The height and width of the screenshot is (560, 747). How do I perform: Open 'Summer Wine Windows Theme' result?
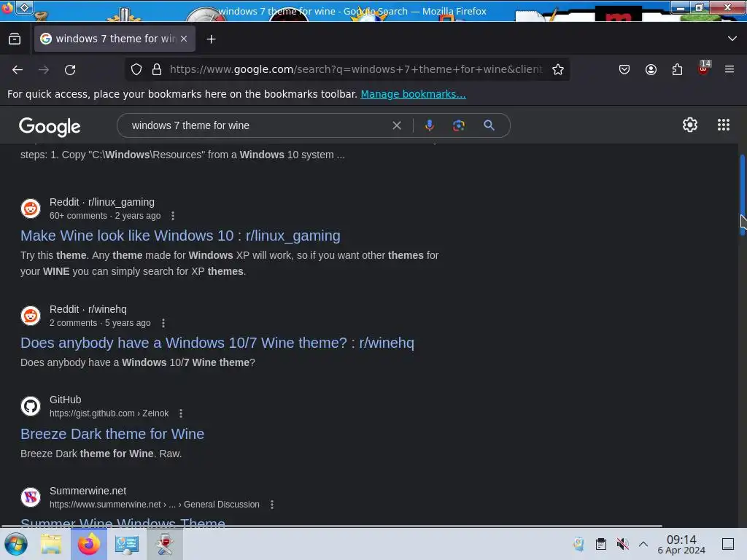[x=123, y=522]
